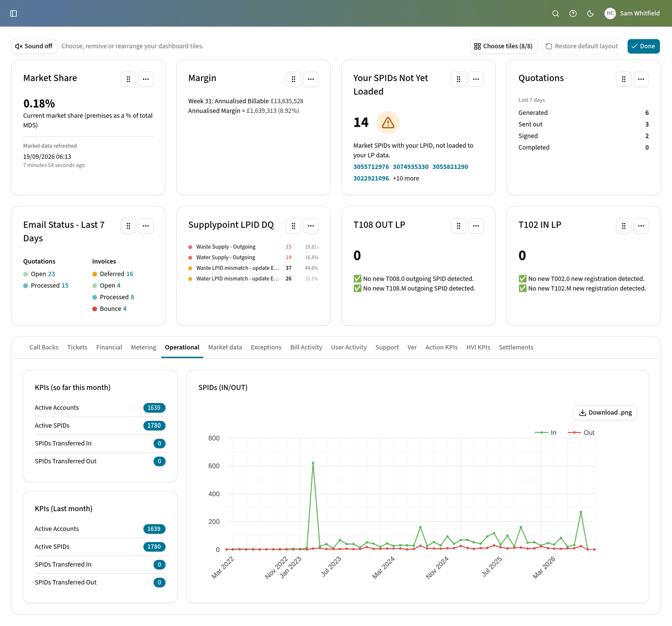Click the Open 23 quotations count
The image size is (672, 626).
51,274
